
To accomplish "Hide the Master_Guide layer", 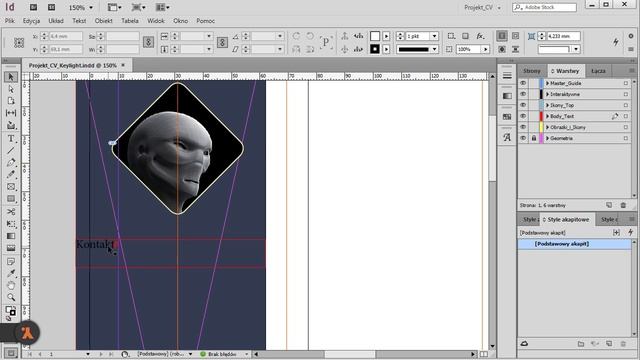I will 523,83.
